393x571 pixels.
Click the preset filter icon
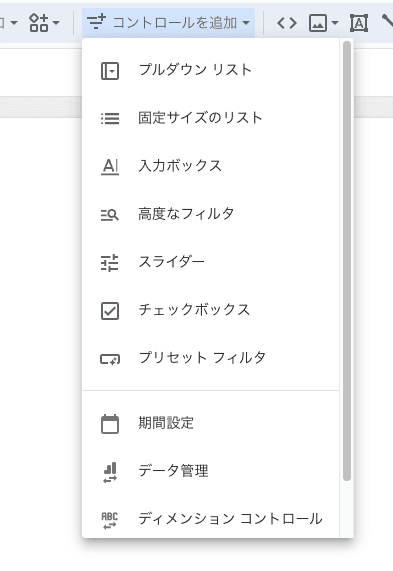[110, 359]
